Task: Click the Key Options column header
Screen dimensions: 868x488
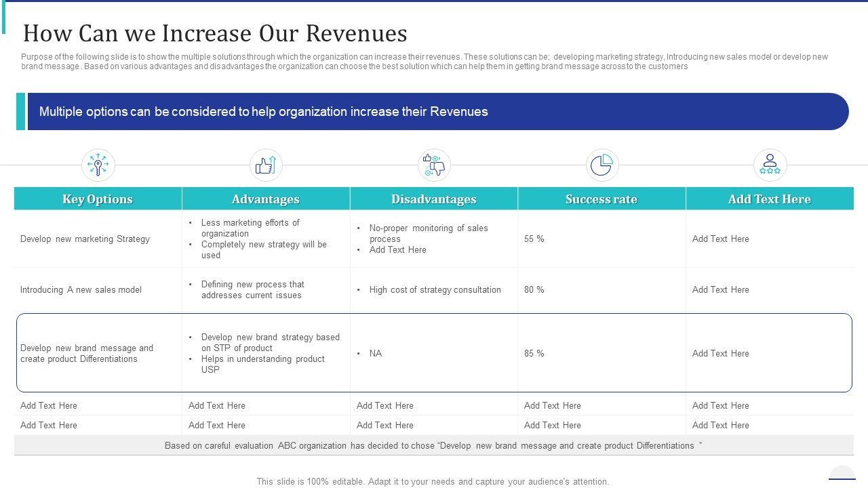Action: (98, 199)
